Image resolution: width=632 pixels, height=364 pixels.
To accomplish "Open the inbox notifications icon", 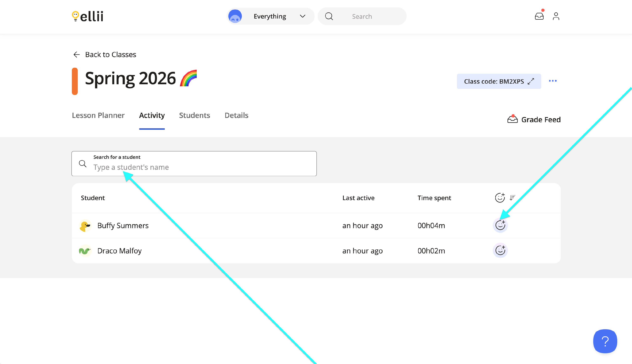I will pos(539,16).
